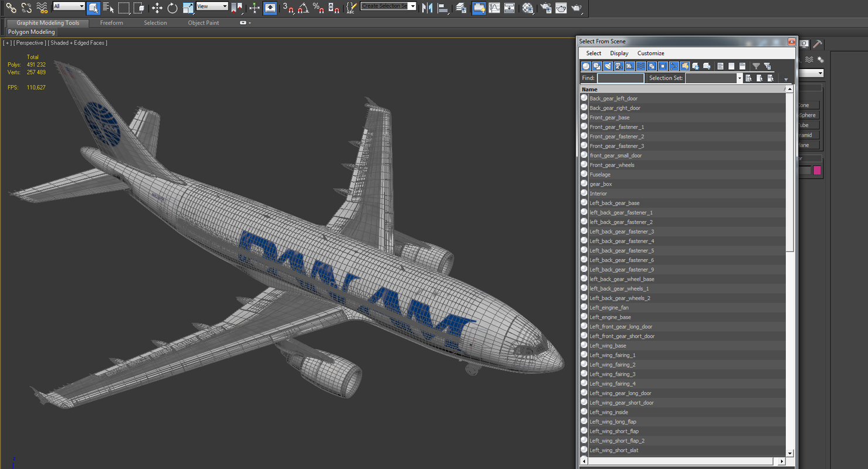The width and height of the screenshot is (868, 469).
Task: Open the Display menu in dialog
Action: (x=619, y=53)
